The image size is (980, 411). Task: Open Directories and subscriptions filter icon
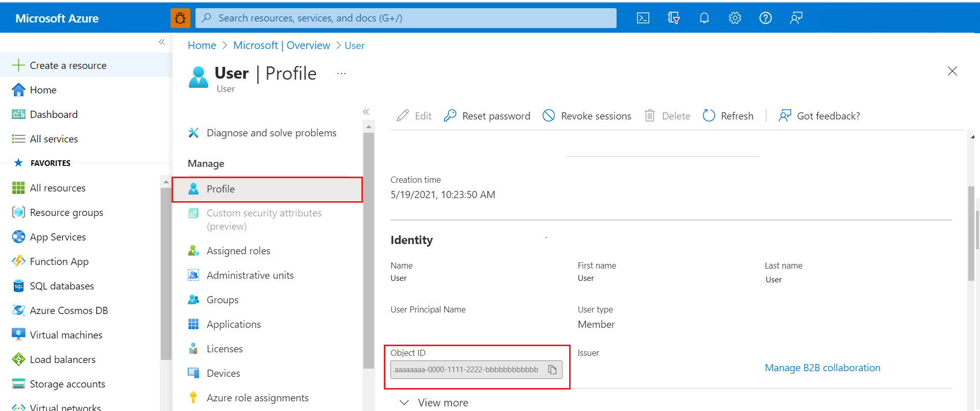point(674,18)
